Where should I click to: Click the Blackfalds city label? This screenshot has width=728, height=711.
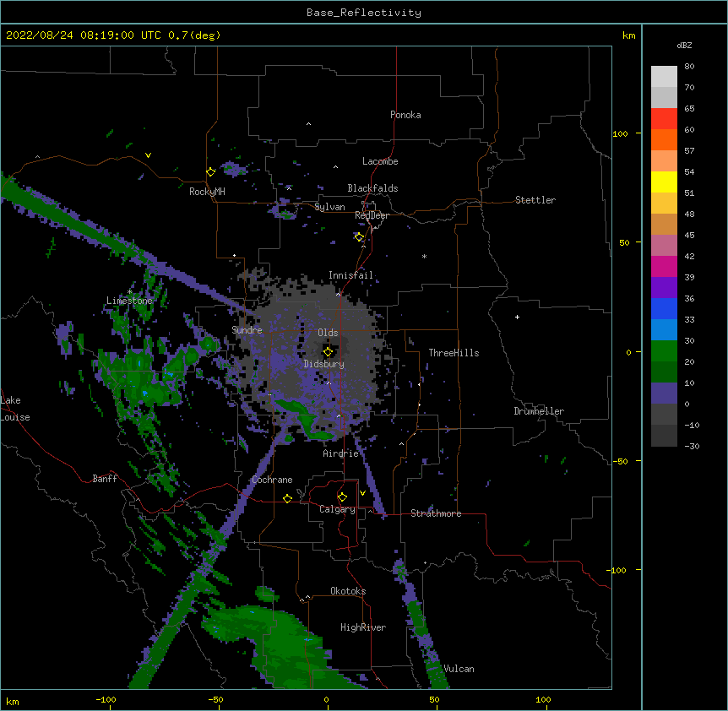point(372,188)
